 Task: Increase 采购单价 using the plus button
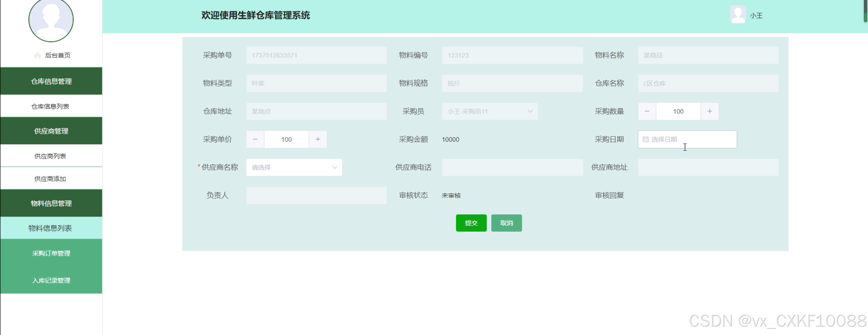coord(318,140)
